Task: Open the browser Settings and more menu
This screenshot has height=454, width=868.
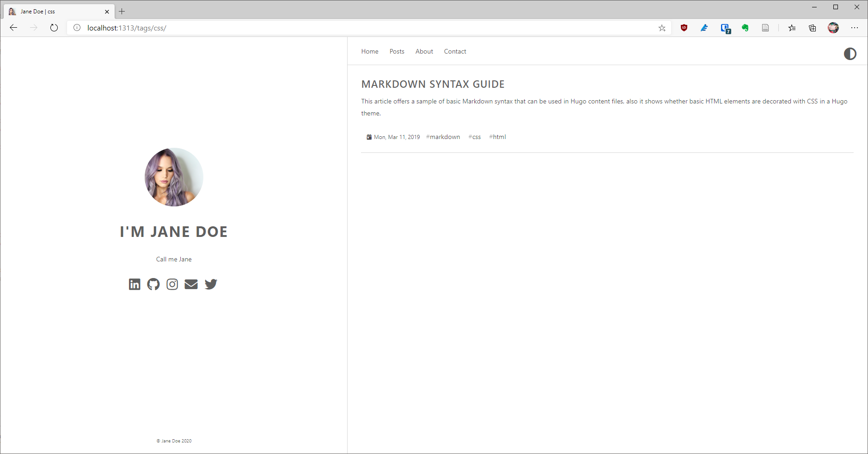Action: point(855,28)
